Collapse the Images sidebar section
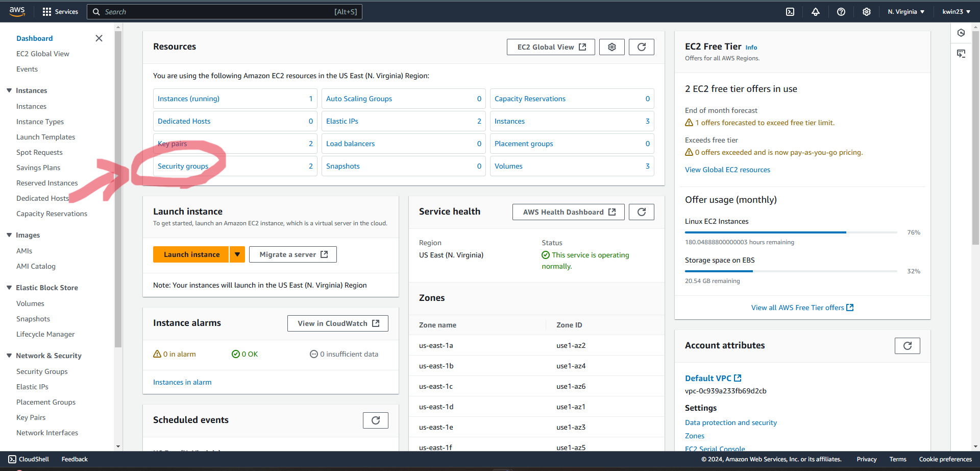The image size is (980, 471). [9, 235]
